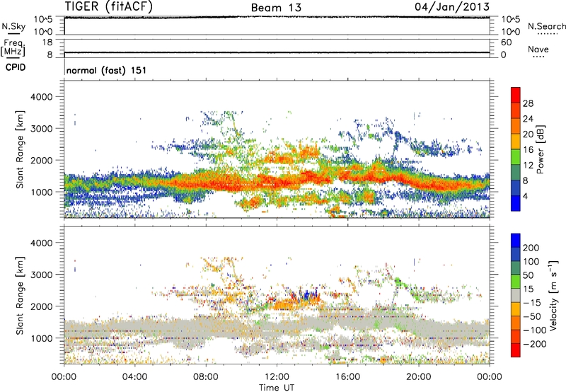Click the 100 label on velocity colorbar
The width and height of the screenshot is (566, 392).
[531, 261]
